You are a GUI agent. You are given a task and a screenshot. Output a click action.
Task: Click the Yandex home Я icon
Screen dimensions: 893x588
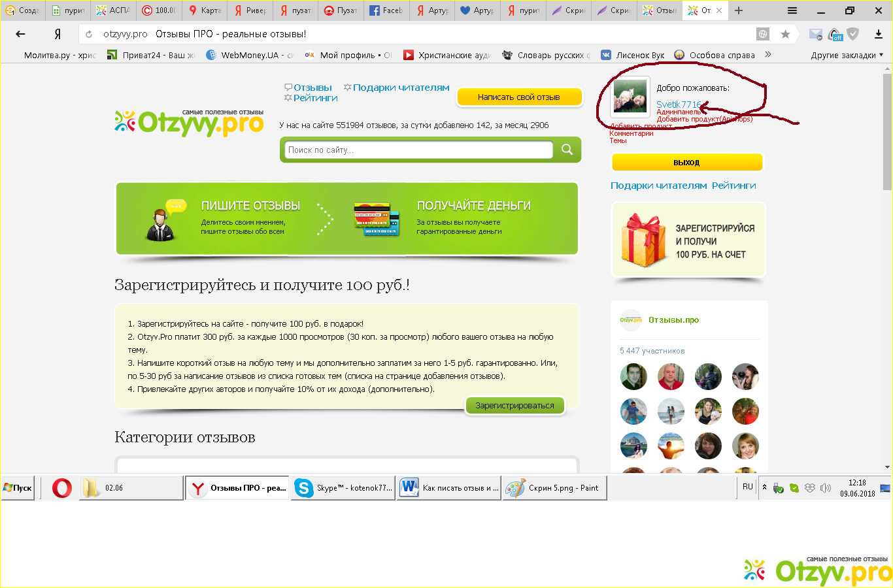[x=58, y=34]
